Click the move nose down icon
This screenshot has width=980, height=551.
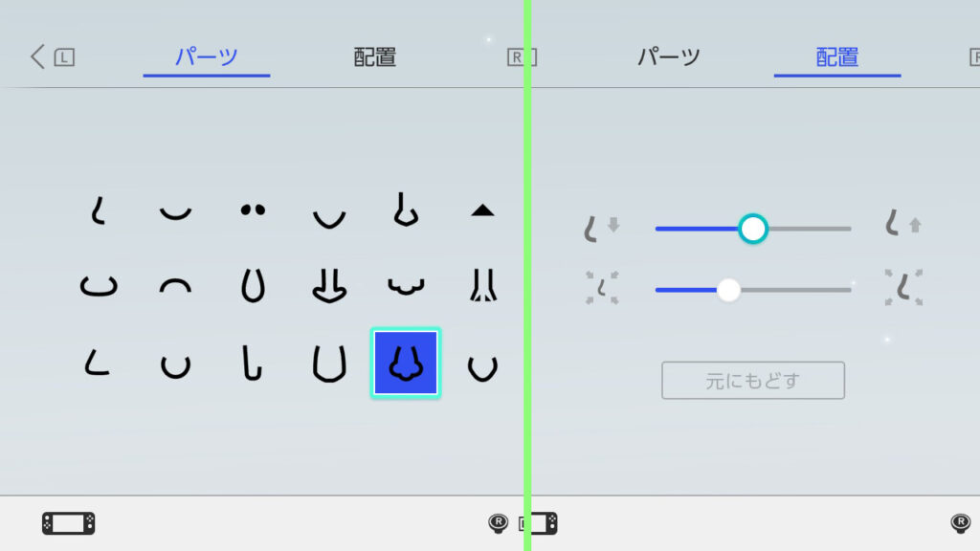[x=601, y=228]
